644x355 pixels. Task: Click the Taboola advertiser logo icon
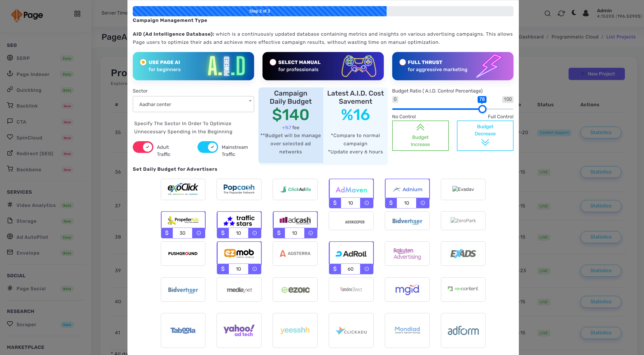[x=183, y=330]
